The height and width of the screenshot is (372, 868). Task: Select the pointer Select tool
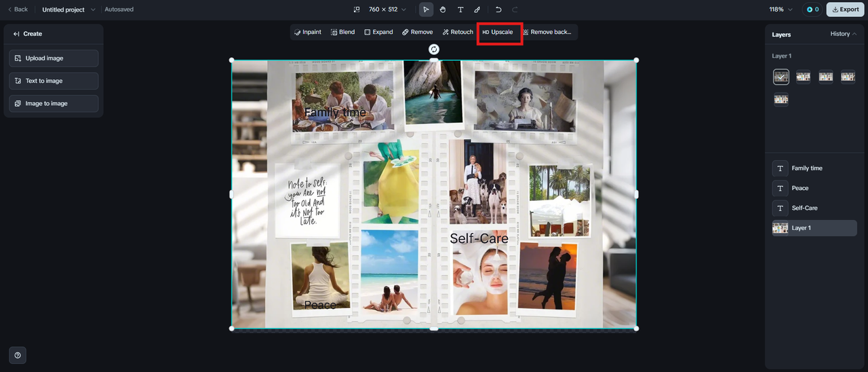coord(426,10)
